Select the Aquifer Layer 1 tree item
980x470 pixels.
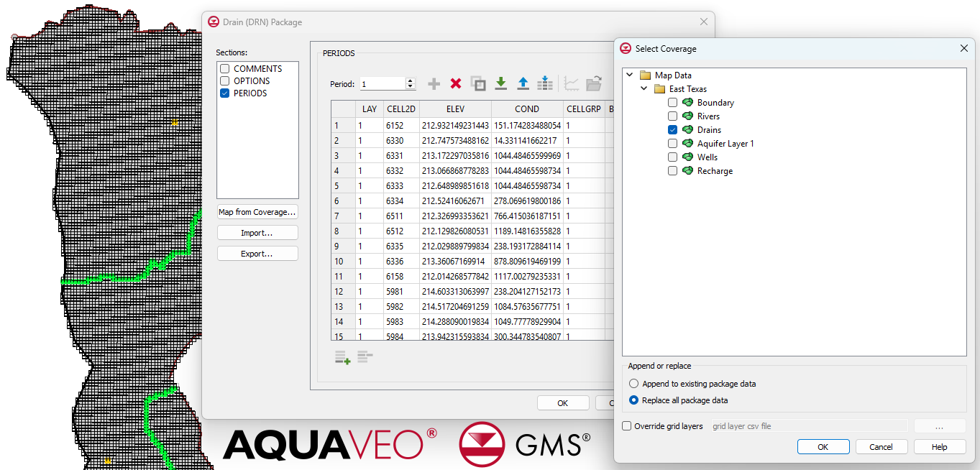[x=725, y=144]
